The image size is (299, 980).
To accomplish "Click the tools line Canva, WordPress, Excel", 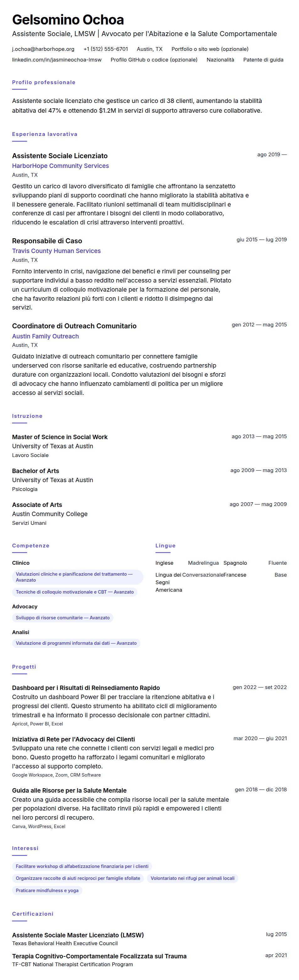I will pos(39,826).
